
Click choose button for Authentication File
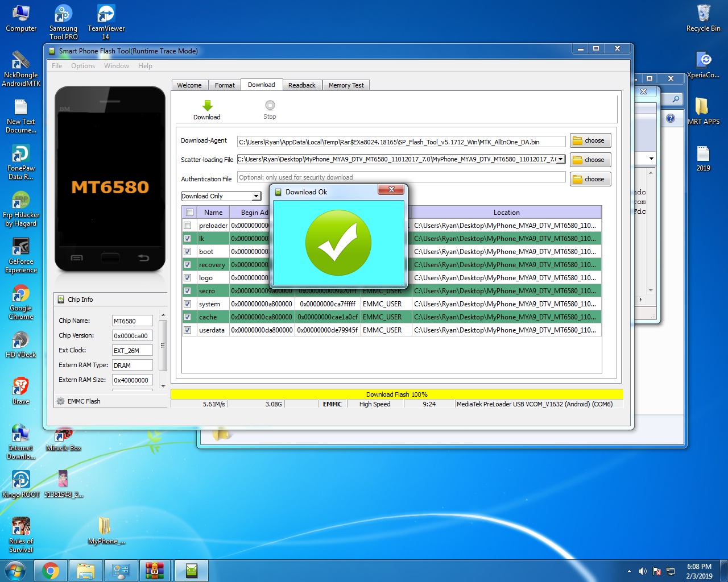[x=590, y=179]
